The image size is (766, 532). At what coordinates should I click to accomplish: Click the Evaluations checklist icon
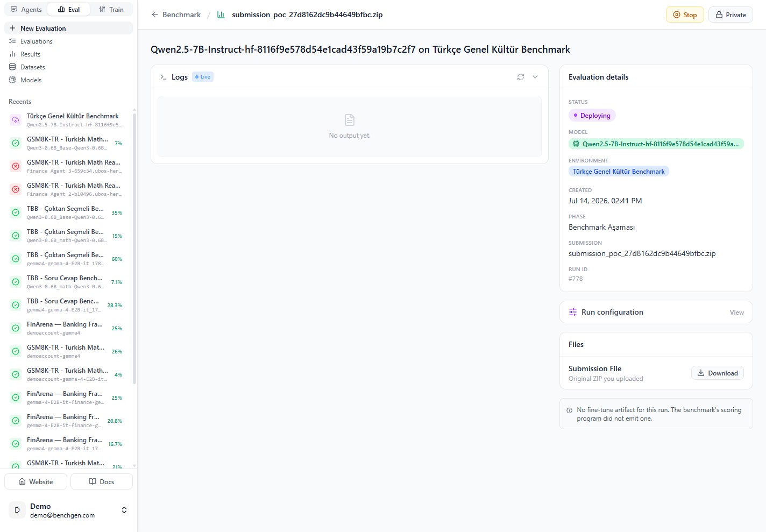pyautogui.click(x=12, y=41)
